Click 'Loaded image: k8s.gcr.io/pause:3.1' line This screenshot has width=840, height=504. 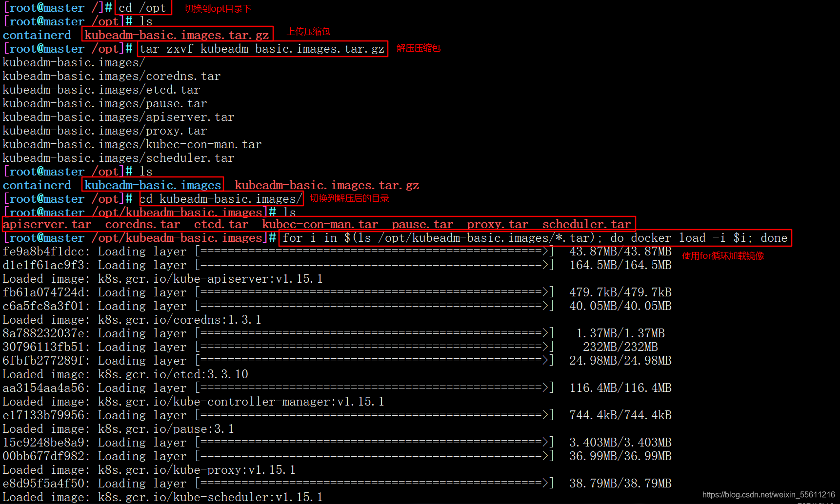coord(119,429)
